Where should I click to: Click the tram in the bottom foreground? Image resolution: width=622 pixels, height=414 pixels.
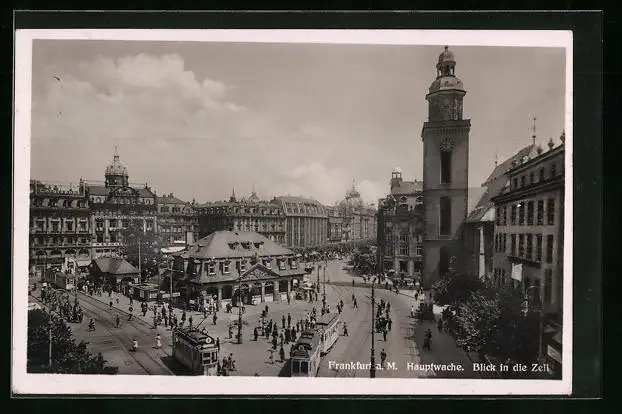point(195,350)
